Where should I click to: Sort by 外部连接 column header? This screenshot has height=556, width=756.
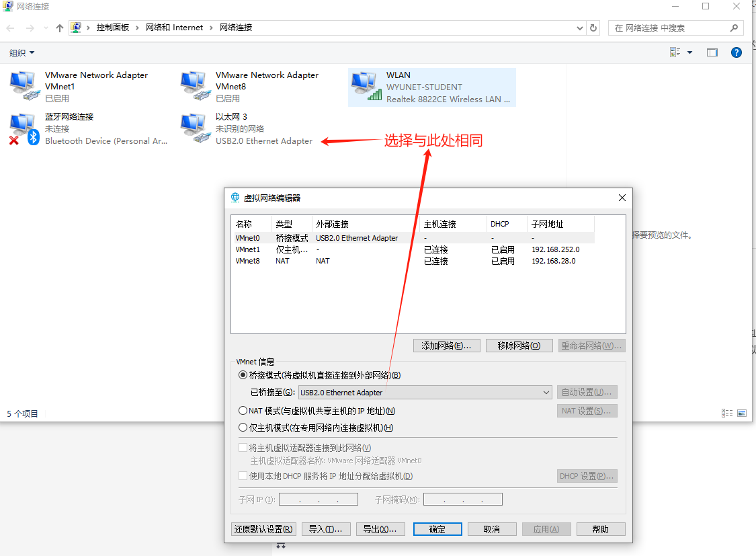pyautogui.click(x=366, y=224)
